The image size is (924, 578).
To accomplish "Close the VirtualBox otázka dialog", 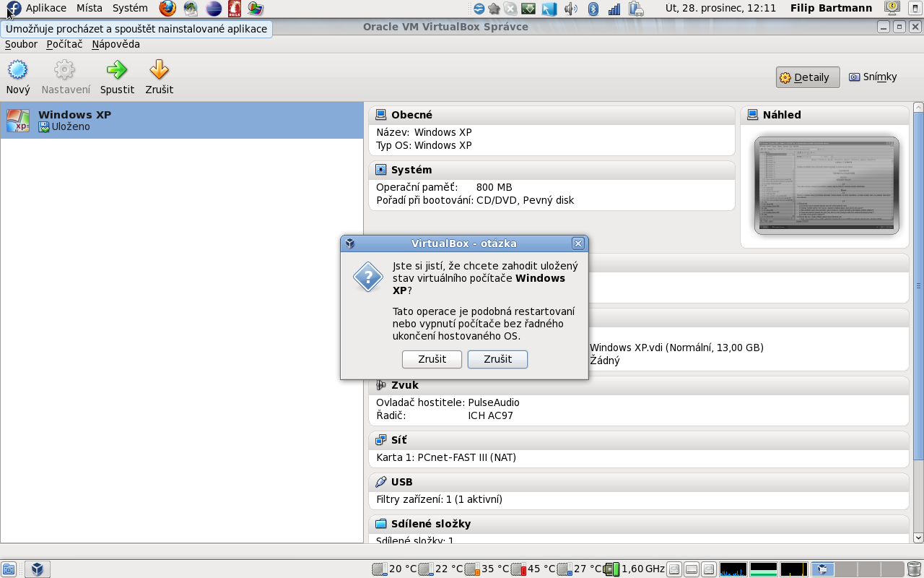I will [577, 243].
